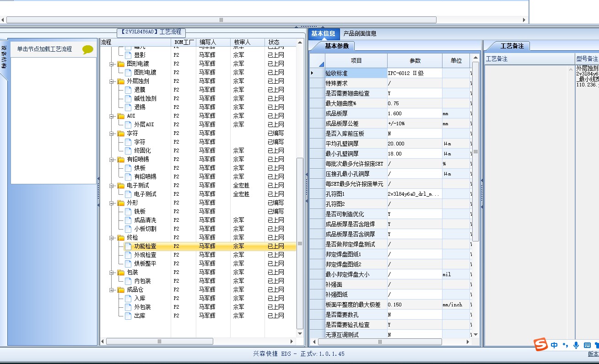Screen dimensions: 599x364
Task: Click the yellow speech bubble icon
Action: (88, 50)
